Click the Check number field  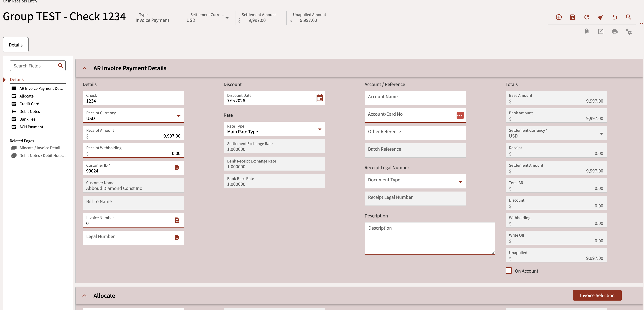133,98
